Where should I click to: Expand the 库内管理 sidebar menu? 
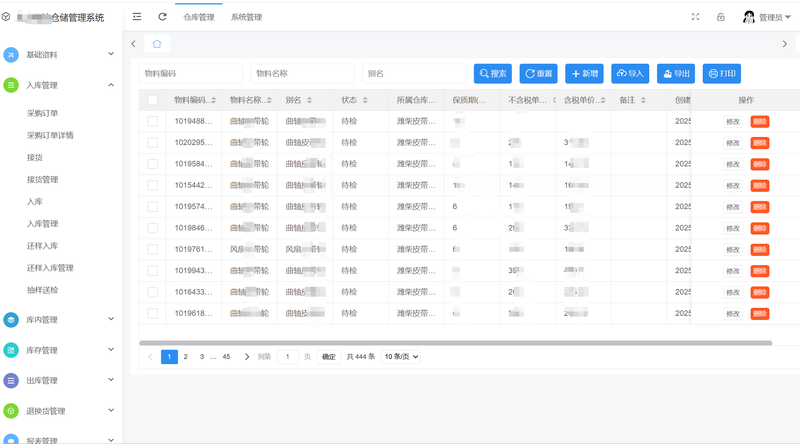tap(60, 320)
